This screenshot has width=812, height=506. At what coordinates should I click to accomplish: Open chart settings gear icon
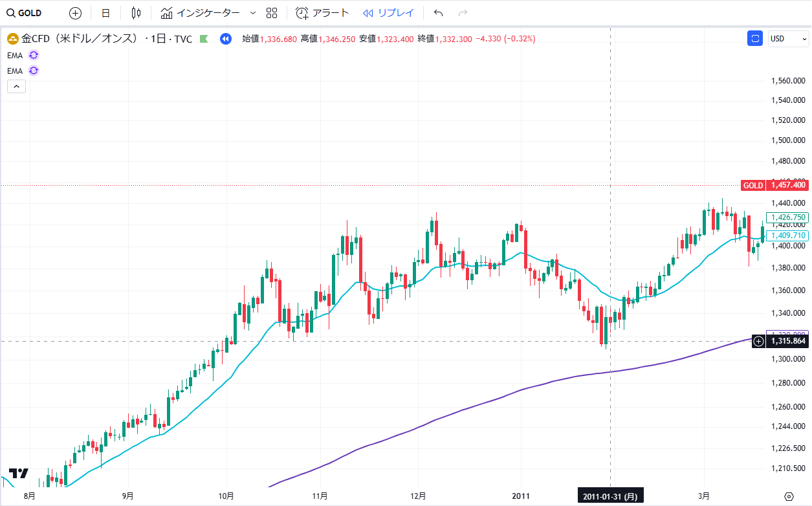[788, 496]
